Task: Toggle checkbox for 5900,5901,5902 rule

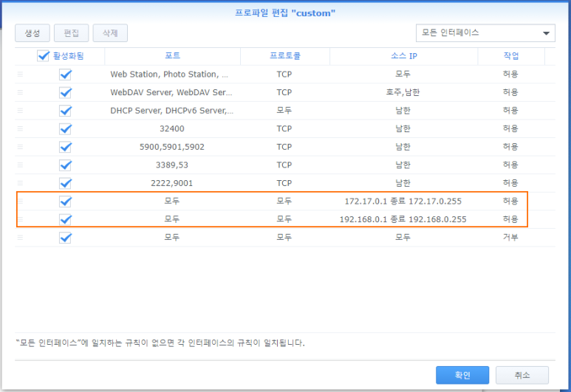Action: click(65, 147)
